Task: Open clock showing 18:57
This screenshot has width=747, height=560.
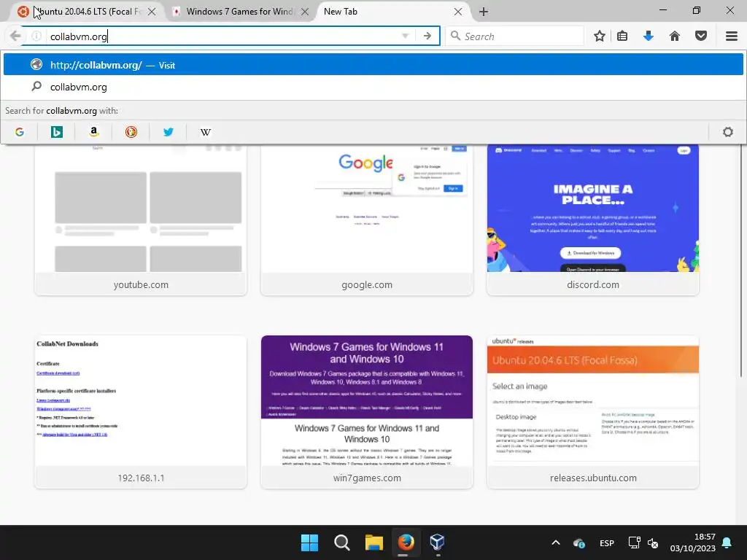Action: click(693, 542)
